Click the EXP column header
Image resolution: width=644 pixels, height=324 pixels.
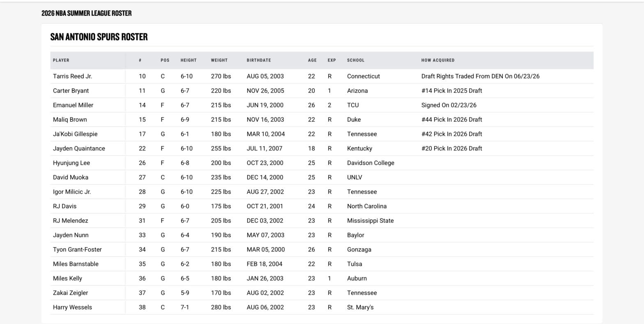[x=332, y=60]
